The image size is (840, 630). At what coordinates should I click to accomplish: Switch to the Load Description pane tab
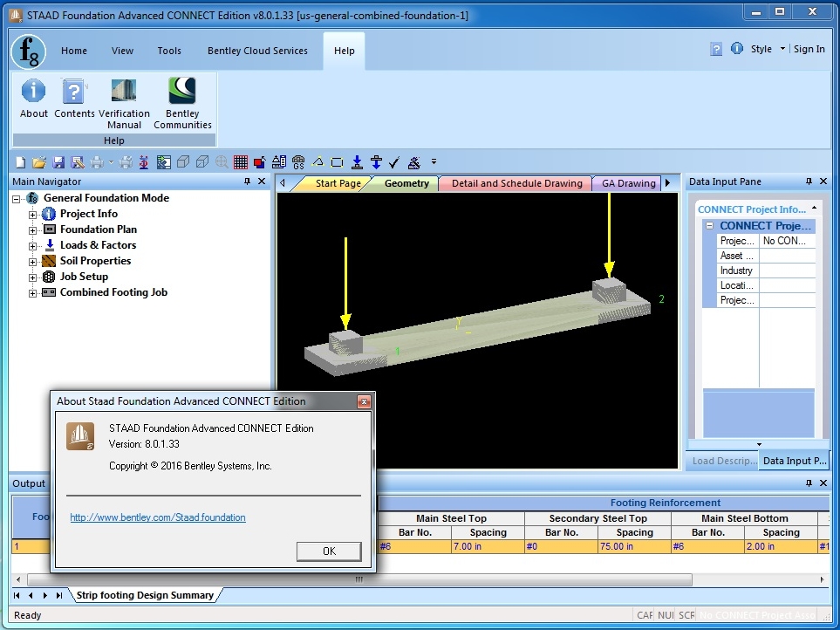click(723, 461)
